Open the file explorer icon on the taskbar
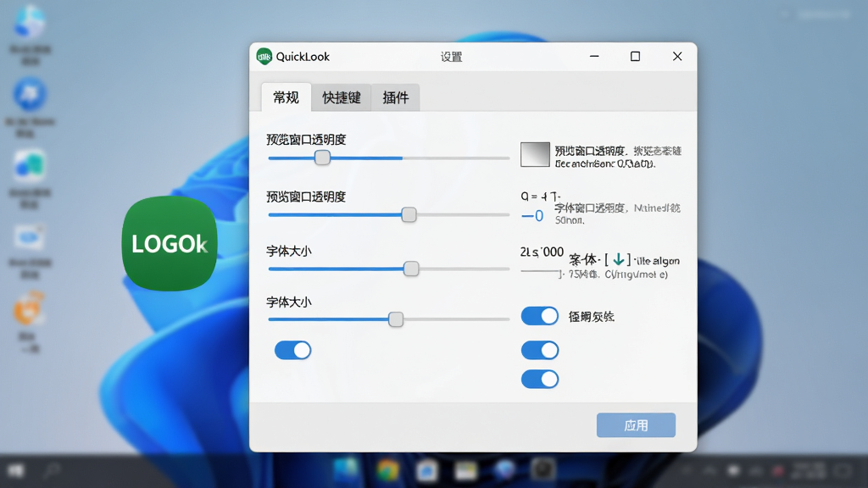868x488 pixels. point(465,471)
